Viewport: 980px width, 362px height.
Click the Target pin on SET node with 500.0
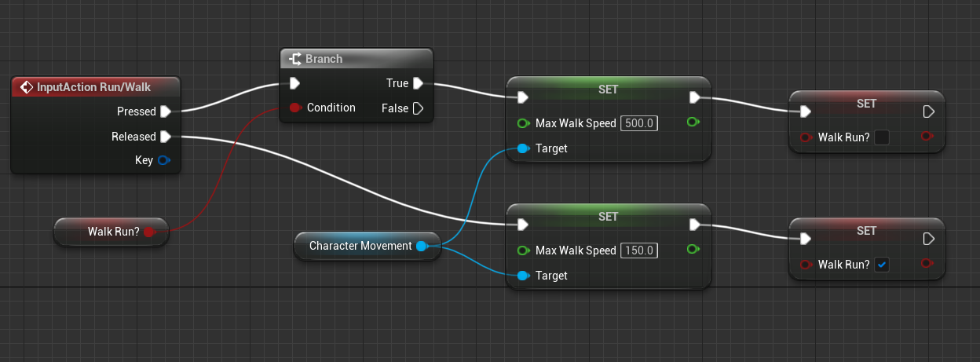click(x=523, y=148)
